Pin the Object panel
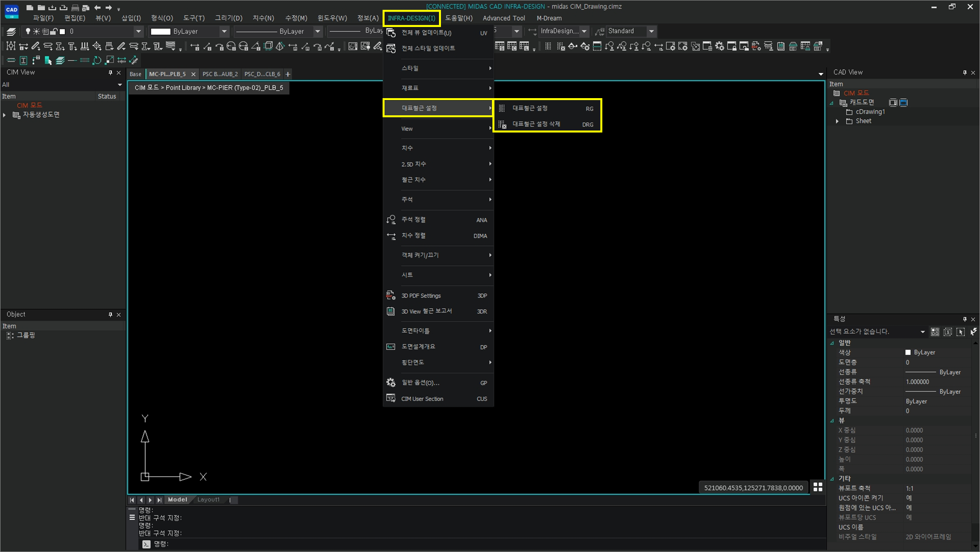Image resolution: width=980 pixels, height=552 pixels. pos(110,315)
